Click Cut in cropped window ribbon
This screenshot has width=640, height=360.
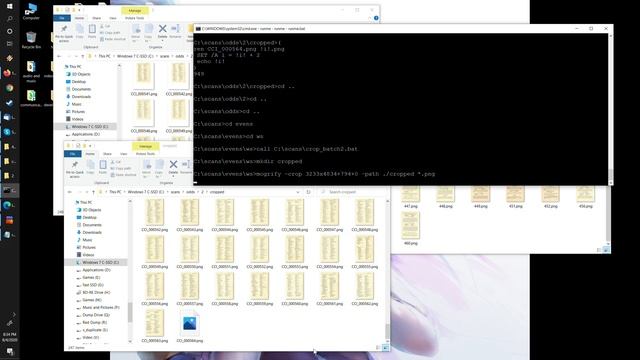[115, 162]
